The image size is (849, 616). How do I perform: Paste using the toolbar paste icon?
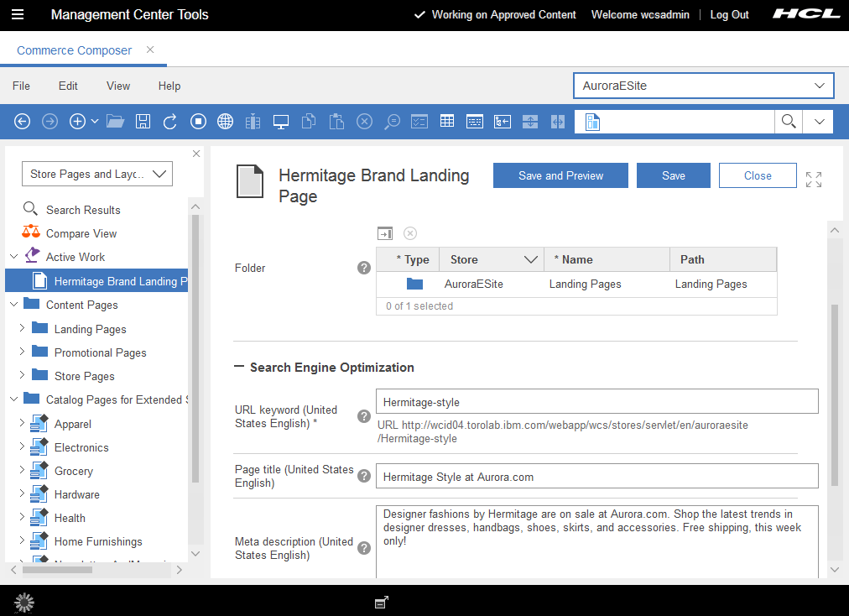336,121
